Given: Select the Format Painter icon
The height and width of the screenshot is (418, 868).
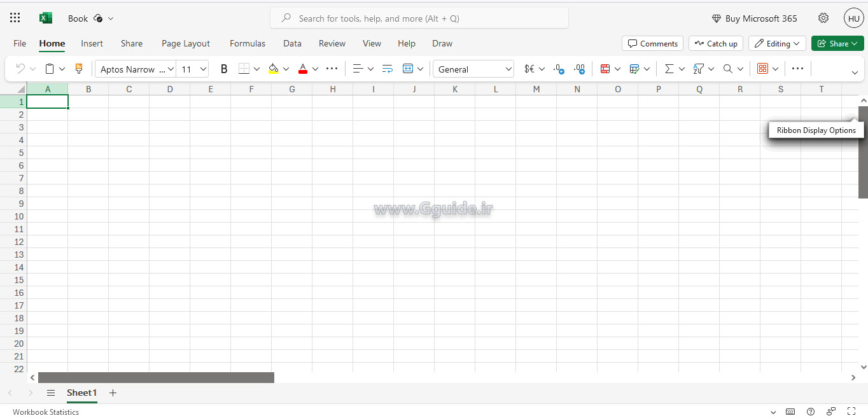Looking at the screenshot, I should point(78,68).
